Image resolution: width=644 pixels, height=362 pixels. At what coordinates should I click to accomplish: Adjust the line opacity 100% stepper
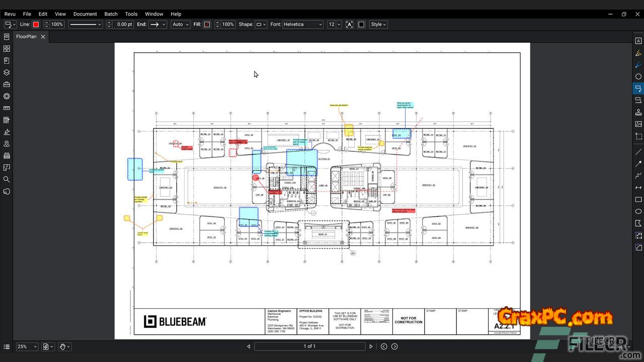point(47,24)
